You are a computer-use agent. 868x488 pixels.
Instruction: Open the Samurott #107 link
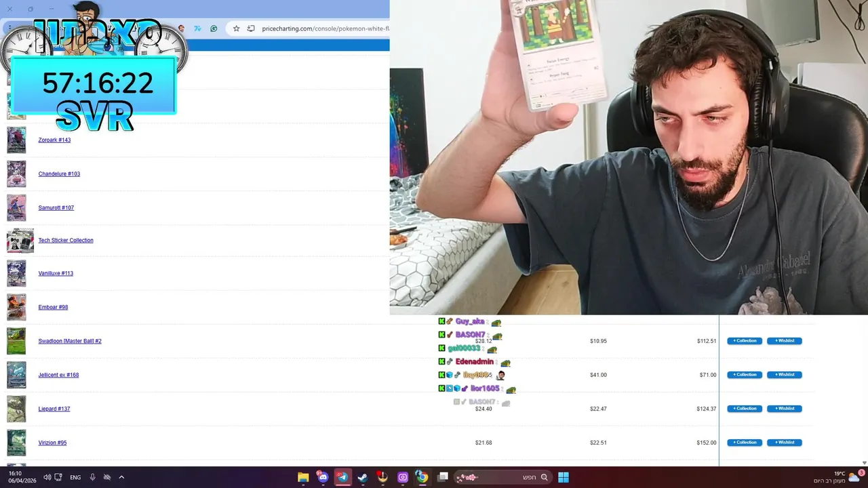point(56,208)
